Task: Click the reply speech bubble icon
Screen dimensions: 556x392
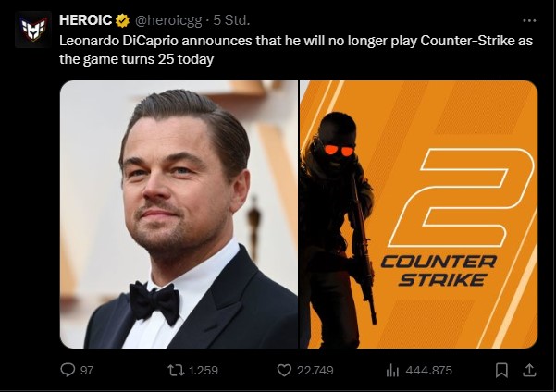Action: tap(68, 370)
